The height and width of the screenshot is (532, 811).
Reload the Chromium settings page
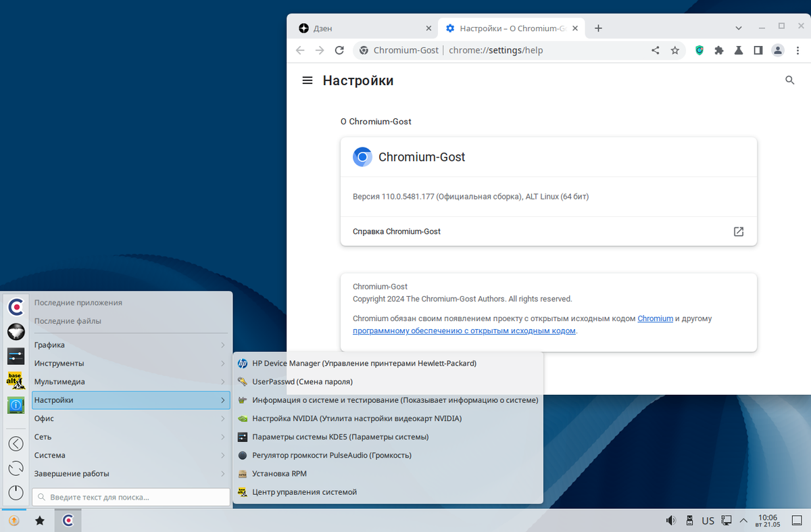[339, 50]
